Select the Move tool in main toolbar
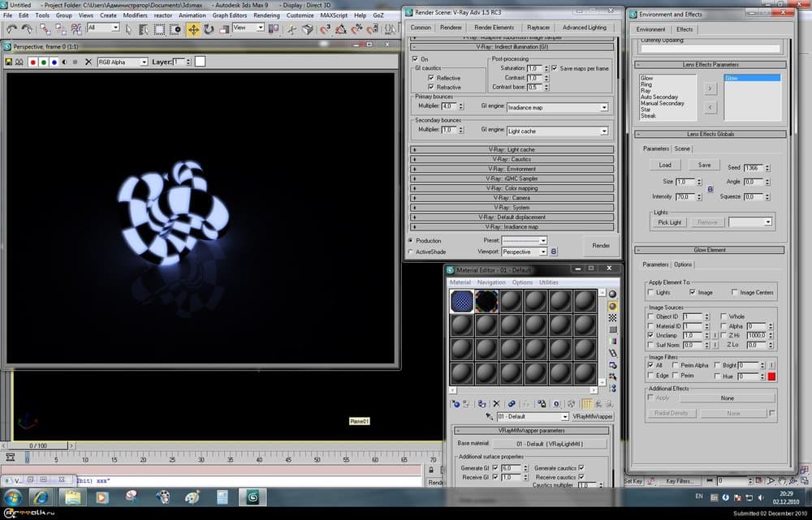The width and height of the screenshot is (812, 520). point(193,28)
